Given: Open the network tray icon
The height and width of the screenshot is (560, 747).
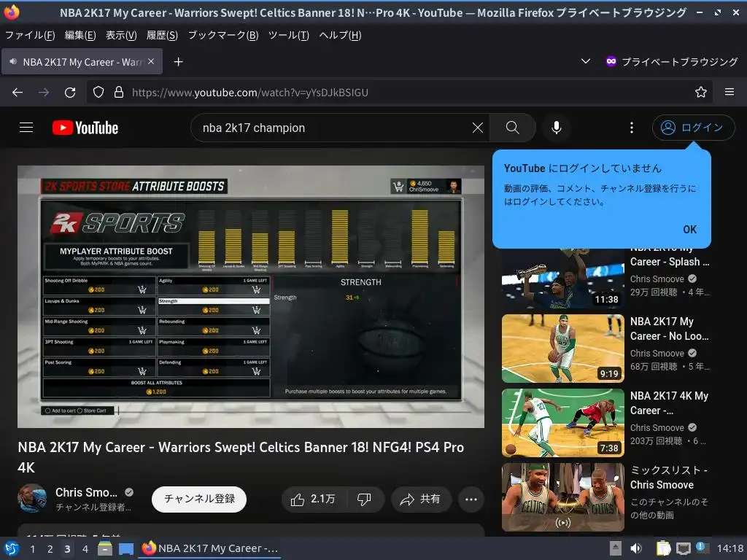Looking at the screenshot, I should click(683, 548).
